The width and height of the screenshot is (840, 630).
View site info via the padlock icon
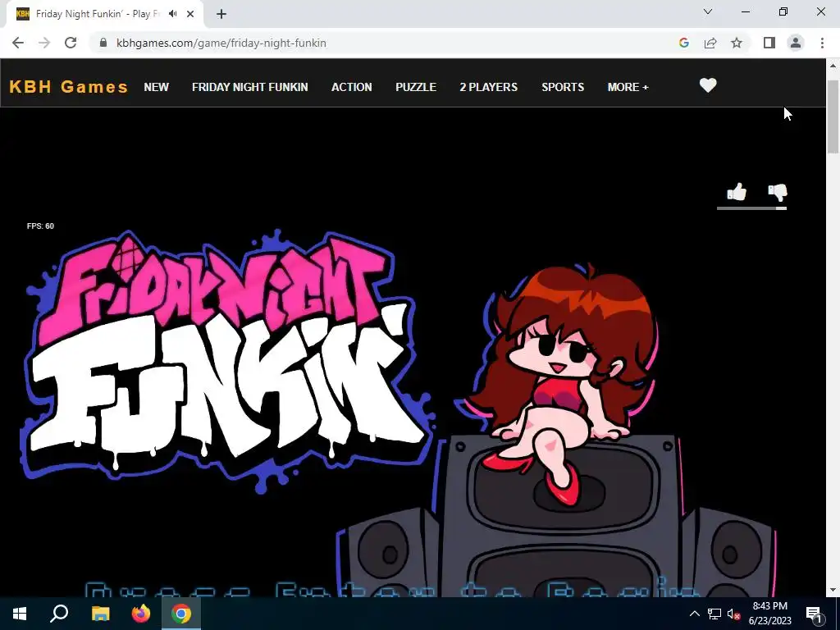point(103,43)
